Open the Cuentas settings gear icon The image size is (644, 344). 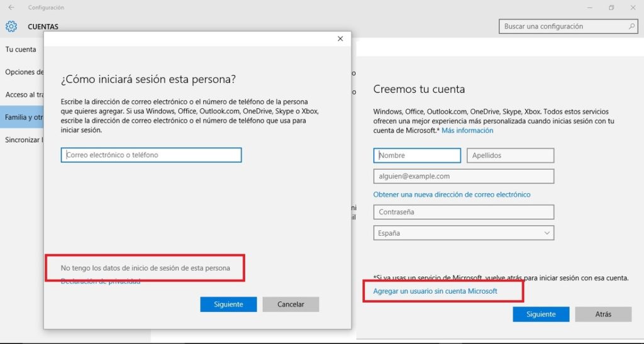pos(11,26)
